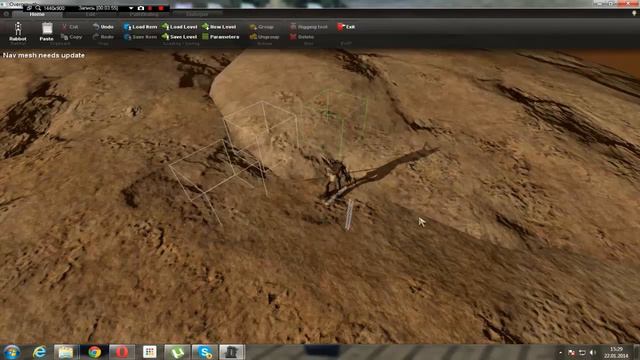The width and height of the screenshot is (640, 360).
Task: Open Skype from taskbar
Action: point(204,352)
